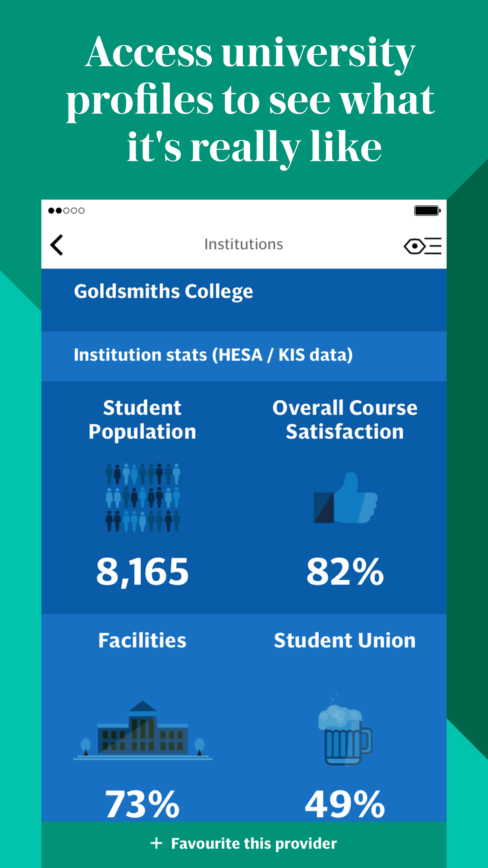Image resolution: width=488 pixels, height=868 pixels.
Task: Tap the beer mug Student Union icon
Action: coord(345,731)
